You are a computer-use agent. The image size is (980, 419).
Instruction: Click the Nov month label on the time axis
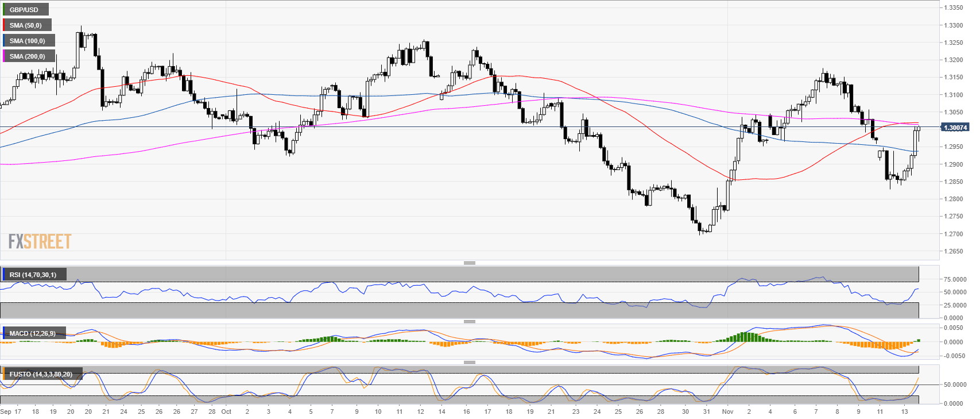pos(728,412)
